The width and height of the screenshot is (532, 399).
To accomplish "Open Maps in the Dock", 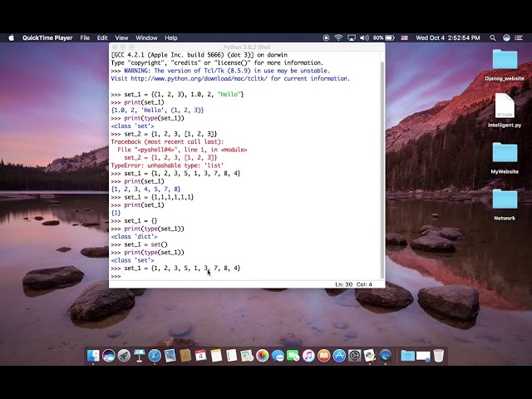I will [247, 356].
